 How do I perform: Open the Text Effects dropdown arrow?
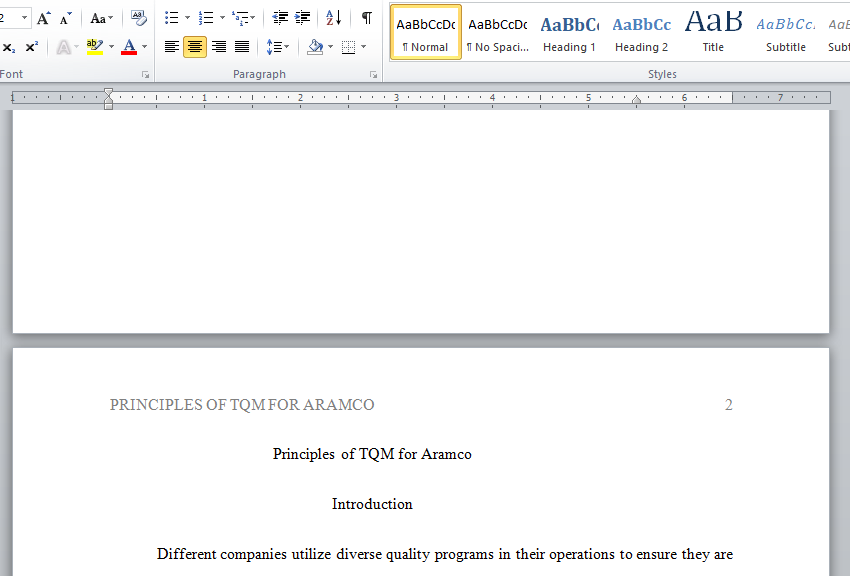click(x=76, y=48)
